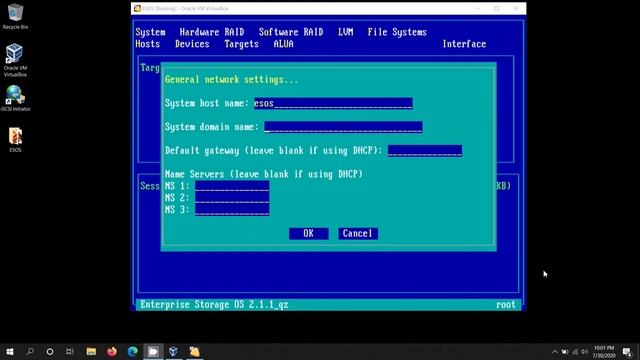Minimize the VirtualBox window
This screenshot has height=360, width=640.
coord(477,9)
